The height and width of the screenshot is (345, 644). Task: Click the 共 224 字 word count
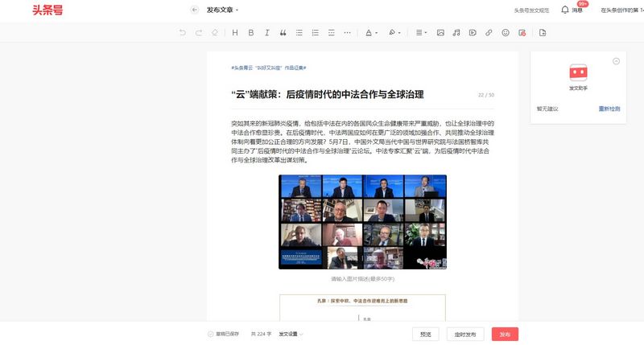261,334
